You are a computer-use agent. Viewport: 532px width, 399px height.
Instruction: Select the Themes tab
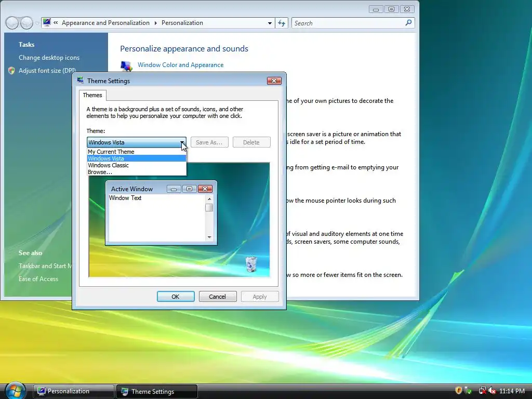(92, 95)
